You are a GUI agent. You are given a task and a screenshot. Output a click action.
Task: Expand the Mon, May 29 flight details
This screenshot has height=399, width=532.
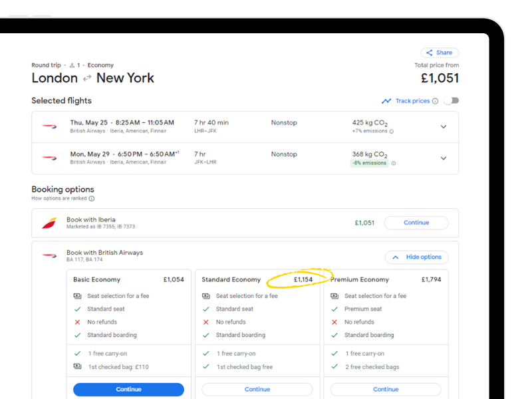click(444, 158)
